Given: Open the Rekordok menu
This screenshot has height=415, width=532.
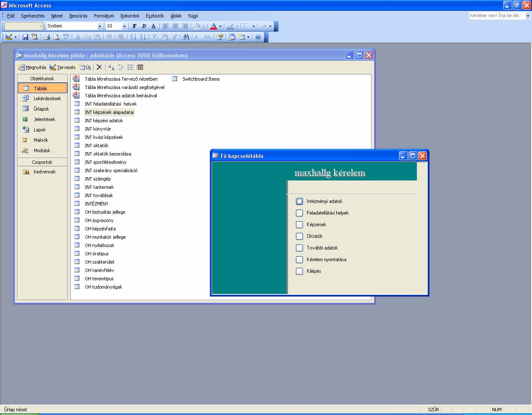Looking at the screenshot, I should pyautogui.click(x=130, y=16).
